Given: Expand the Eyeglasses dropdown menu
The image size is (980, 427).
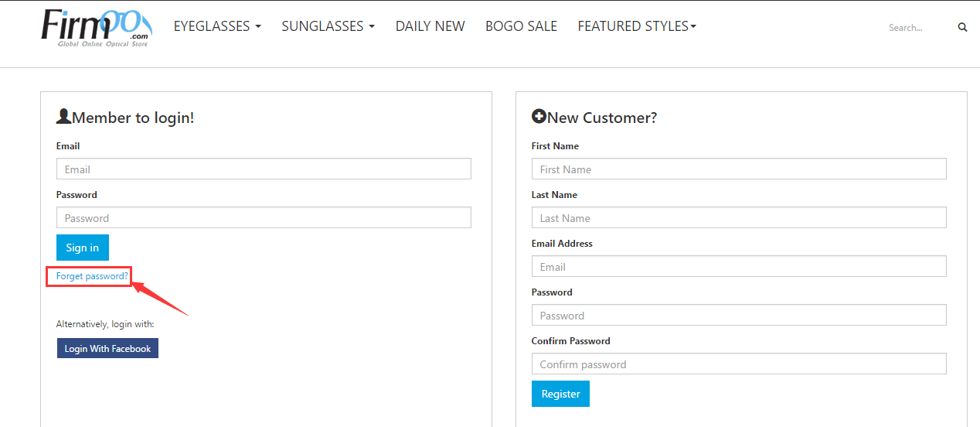Looking at the screenshot, I should coord(217,26).
